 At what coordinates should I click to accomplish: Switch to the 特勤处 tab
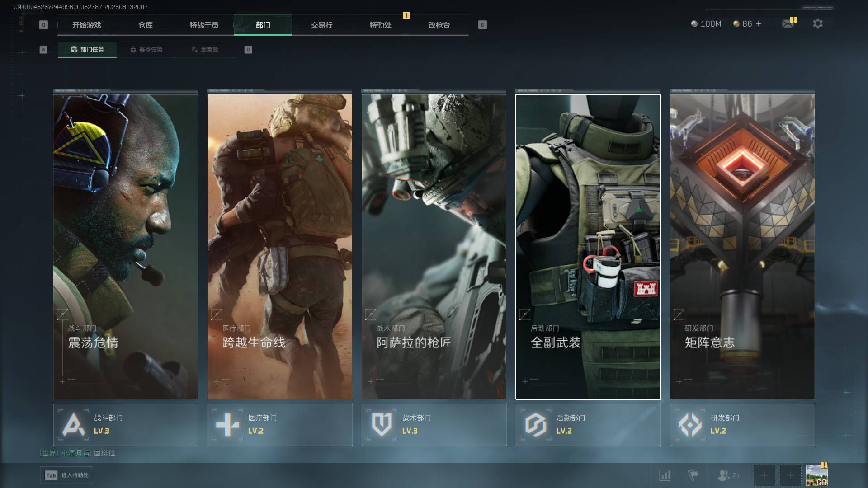[381, 25]
